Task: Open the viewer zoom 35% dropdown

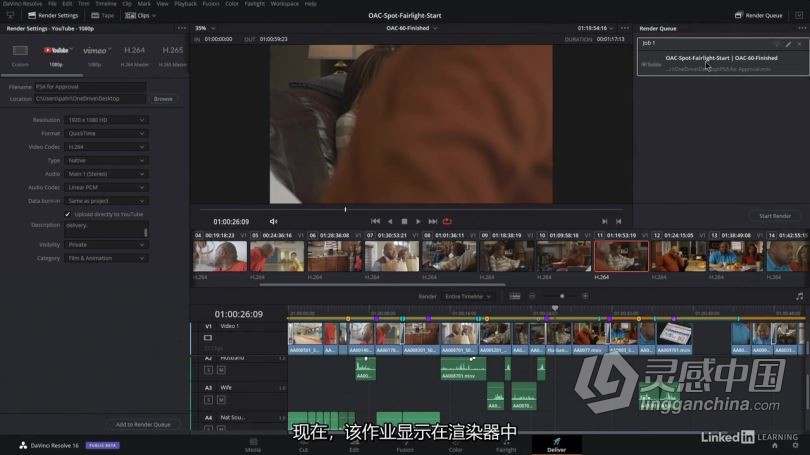Action: tap(205, 28)
